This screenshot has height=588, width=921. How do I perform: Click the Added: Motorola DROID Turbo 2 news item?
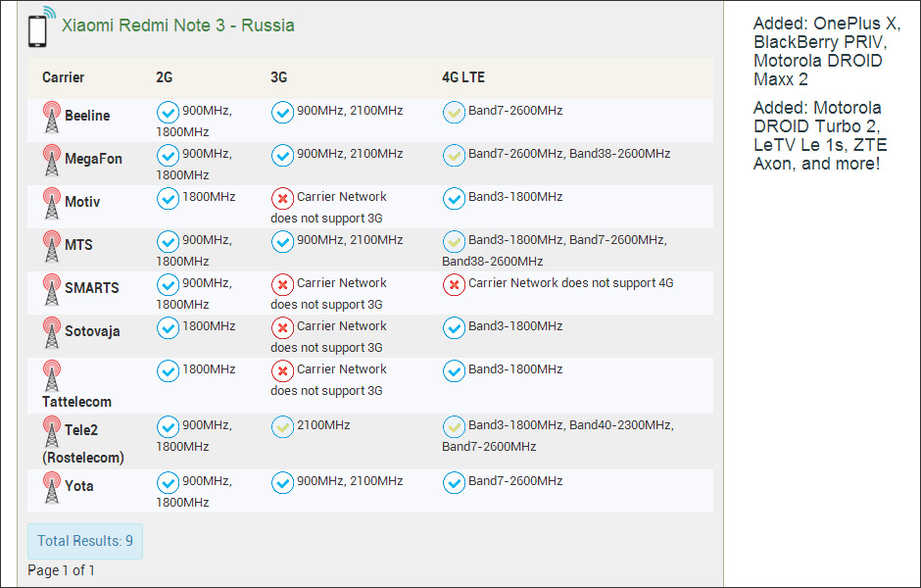coord(820,135)
